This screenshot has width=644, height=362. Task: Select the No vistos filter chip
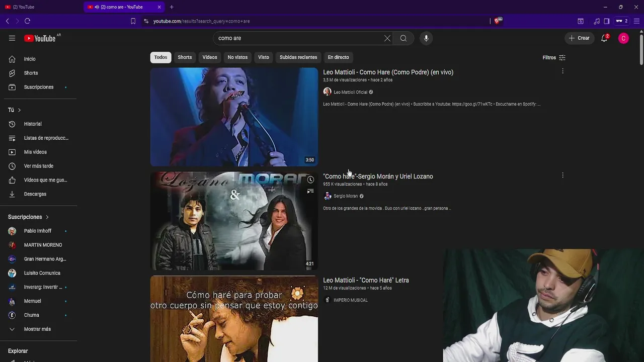pos(237,57)
